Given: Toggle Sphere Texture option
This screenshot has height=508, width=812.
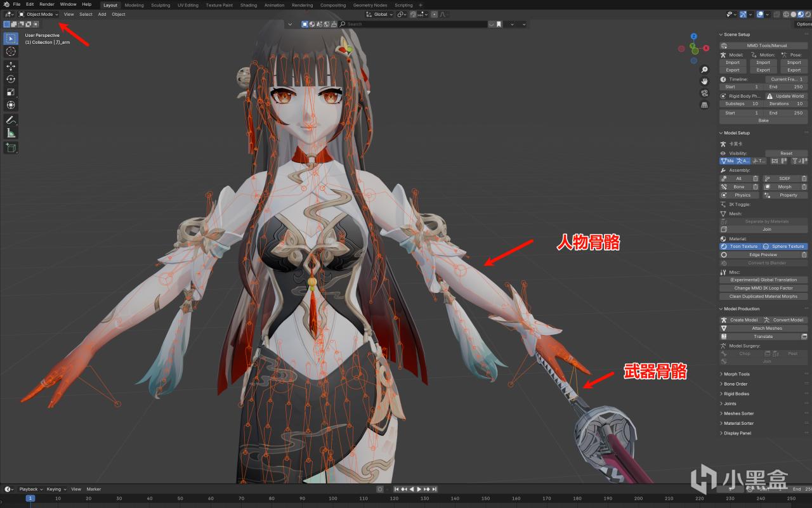Looking at the screenshot, I should click(785, 246).
